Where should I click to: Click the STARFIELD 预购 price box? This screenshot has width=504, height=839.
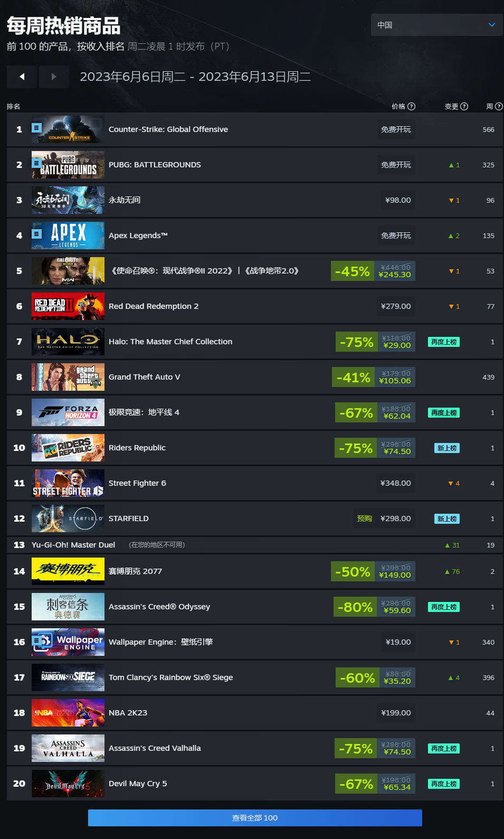(x=384, y=519)
